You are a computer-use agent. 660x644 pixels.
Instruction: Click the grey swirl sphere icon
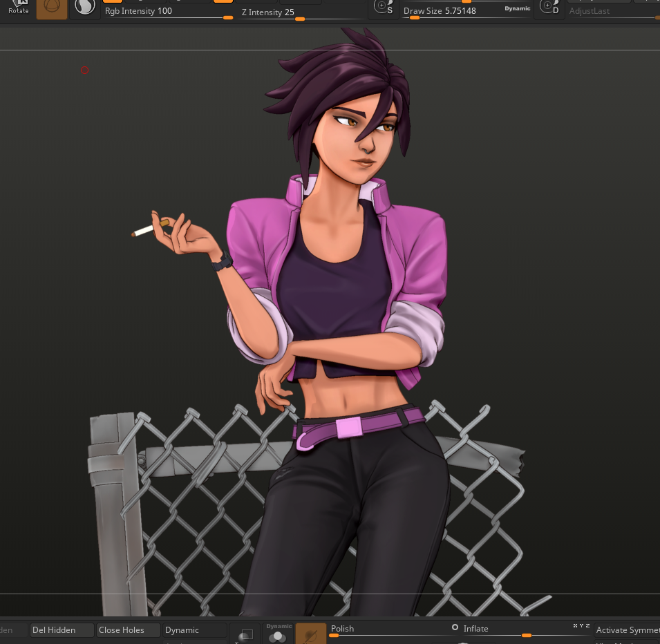tap(85, 8)
